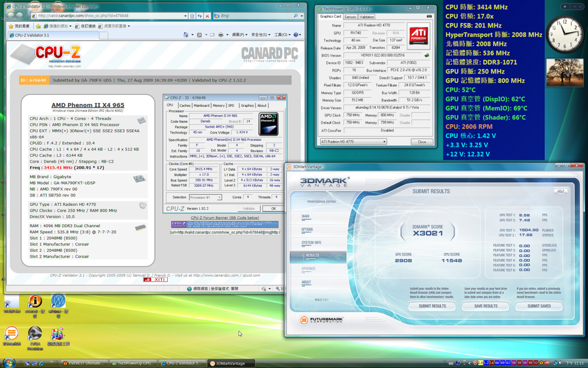This screenshot has width=588, height=368.
Task: Switch to Validation tab in GPU-Z
Action: (x=366, y=17)
